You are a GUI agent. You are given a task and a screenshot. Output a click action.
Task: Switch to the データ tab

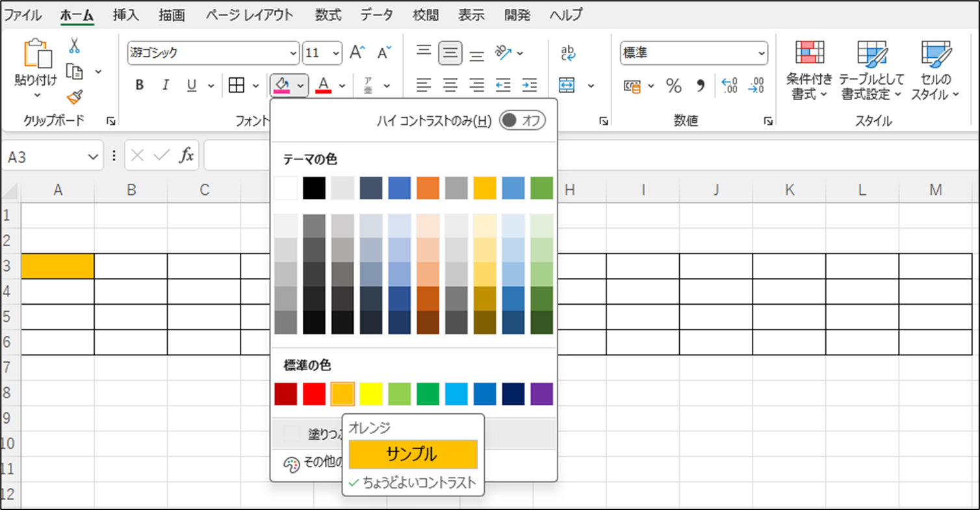(x=377, y=15)
